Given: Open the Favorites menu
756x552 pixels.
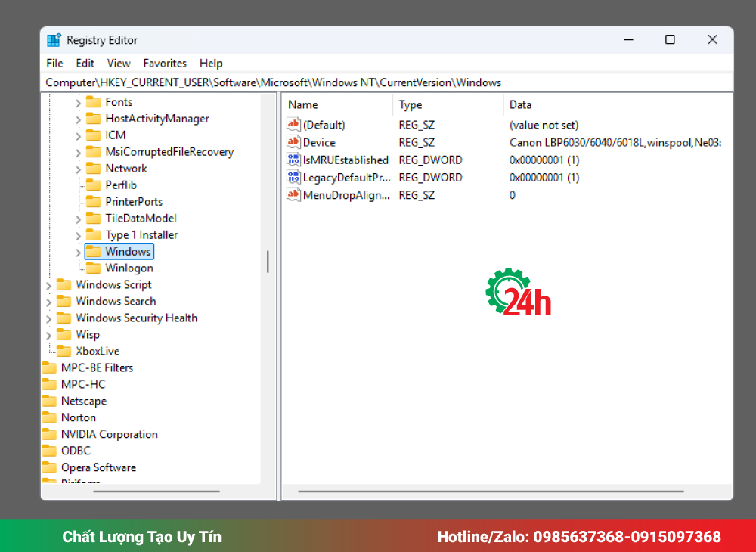Looking at the screenshot, I should (x=165, y=64).
